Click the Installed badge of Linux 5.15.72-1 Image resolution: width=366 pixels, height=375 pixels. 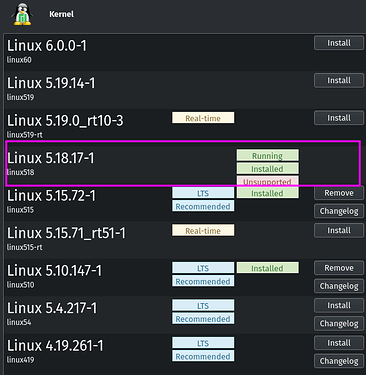267,193
